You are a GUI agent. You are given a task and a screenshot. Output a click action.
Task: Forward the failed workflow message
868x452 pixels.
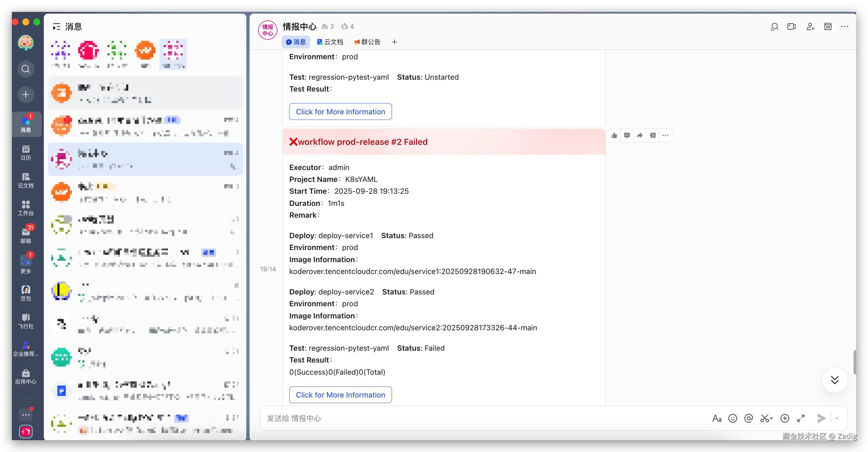[639, 135]
